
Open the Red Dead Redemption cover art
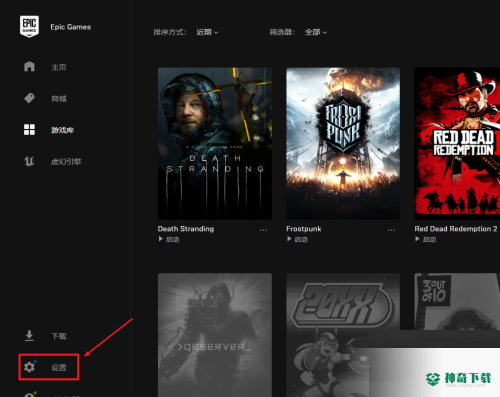point(457,143)
